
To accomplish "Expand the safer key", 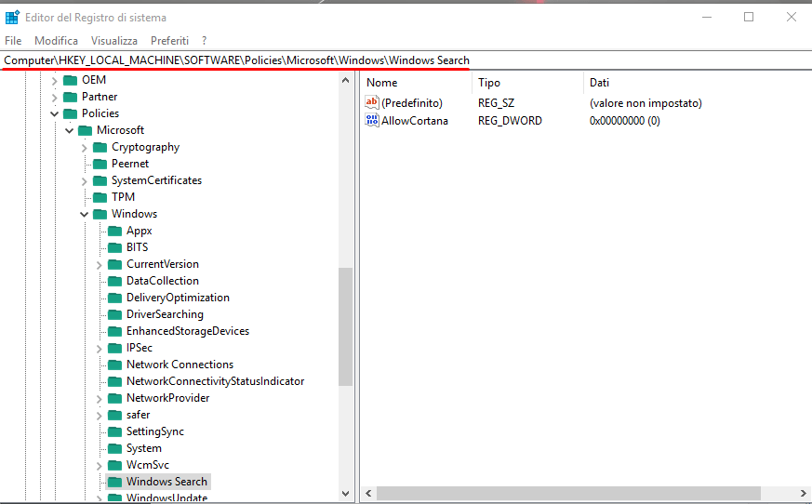I will click(100, 416).
